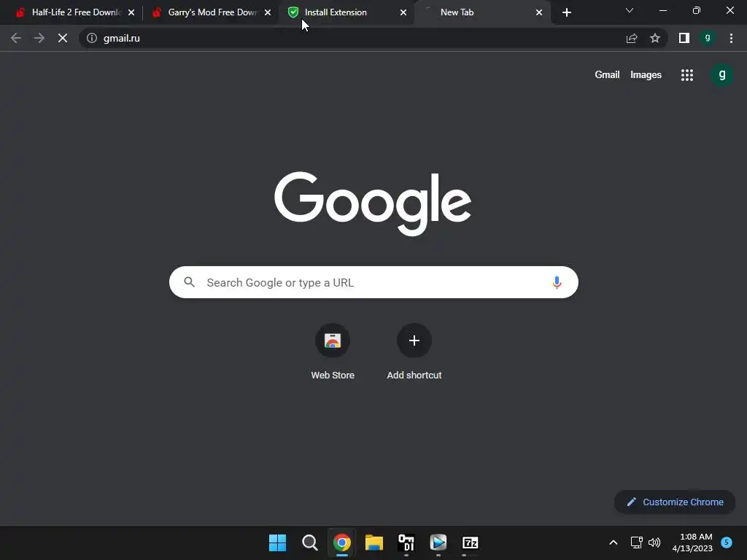
Task: Open Windows taskbar search
Action: [x=309, y=542]
